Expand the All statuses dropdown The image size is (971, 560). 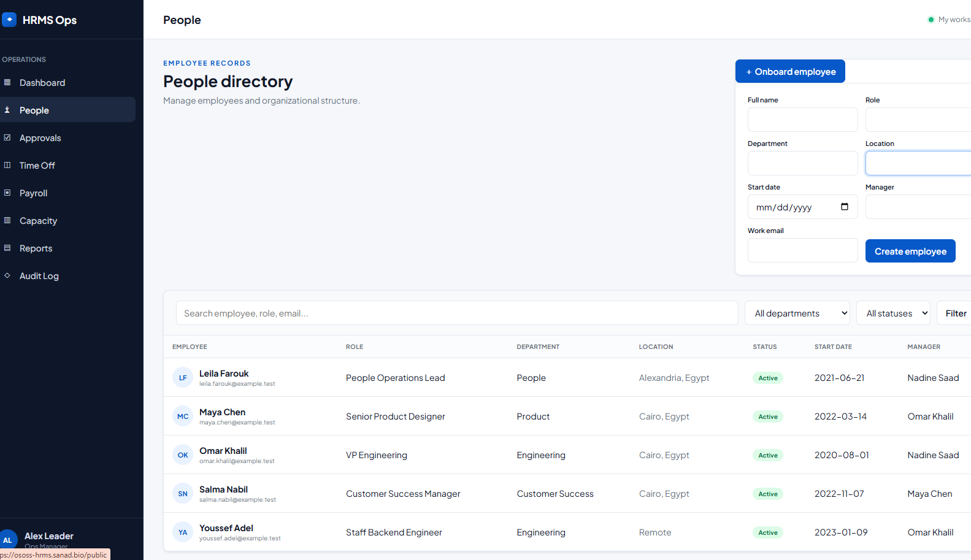(893, 313)
